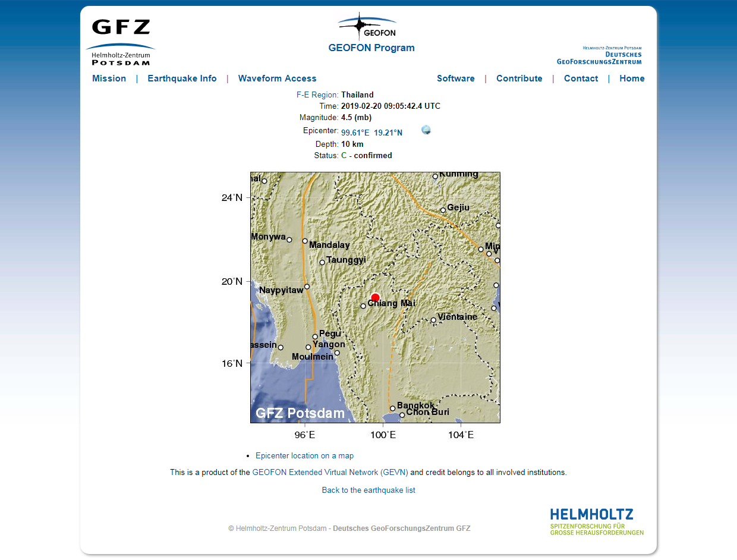Open the Contact menu
The height and width of the screenshot is (560, 737).
[x=581, y=78]
